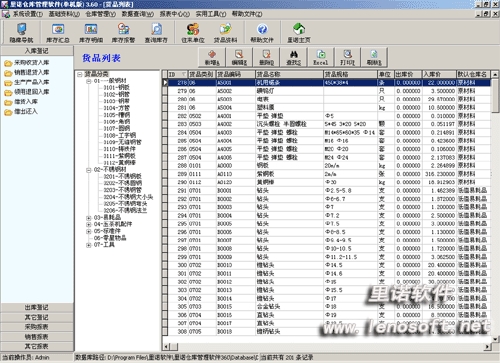
Task: Click the table's vertical scrollbar down arrow
Action: tap(495, 339)
